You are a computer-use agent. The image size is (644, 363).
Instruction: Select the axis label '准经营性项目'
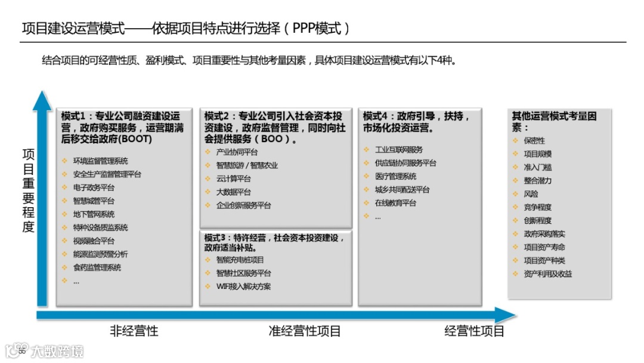304,331
